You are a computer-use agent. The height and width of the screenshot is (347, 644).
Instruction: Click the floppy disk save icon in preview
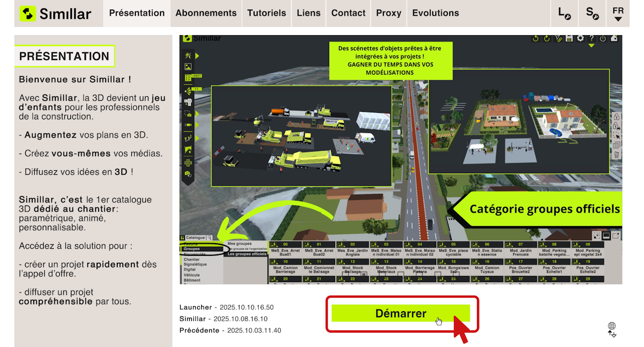coord(570,38)
